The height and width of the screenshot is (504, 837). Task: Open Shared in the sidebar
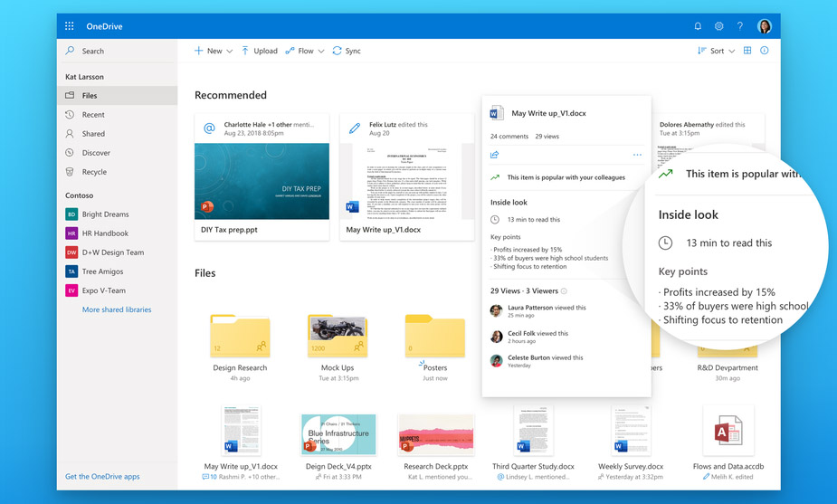click(118, 134)
